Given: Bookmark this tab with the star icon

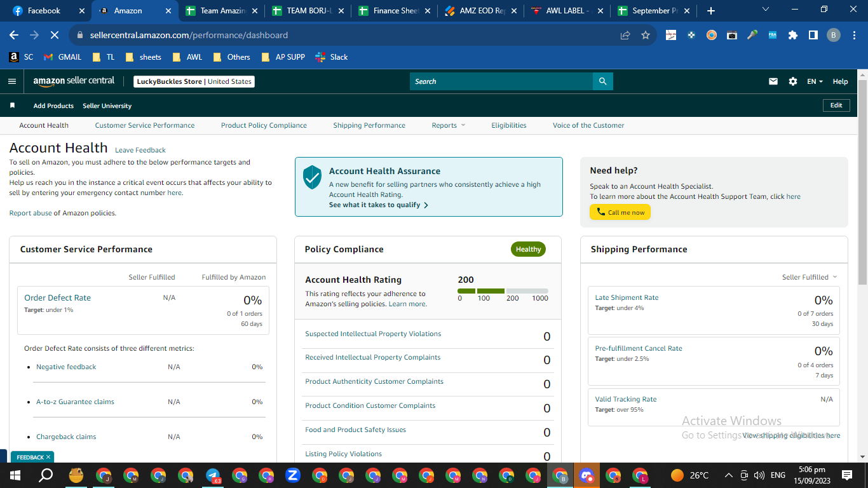Looking at the screenshot, I should (x=646, y=35).
